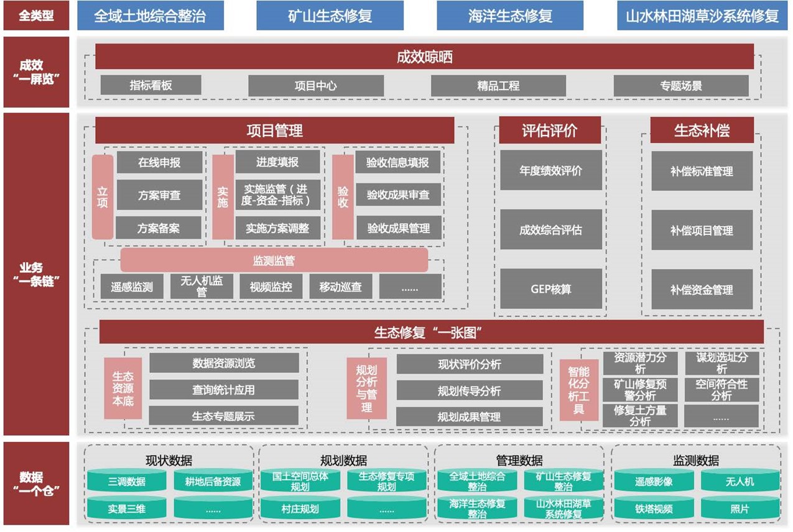Open the 规划传导分析 block
This screenshot has height=532, width=793.
tap(469, 391)
